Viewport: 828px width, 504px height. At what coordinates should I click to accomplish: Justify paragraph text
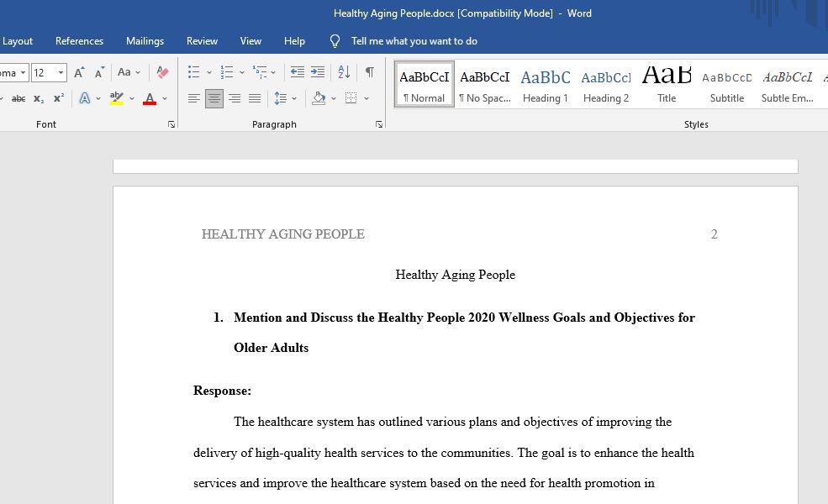tap(255, 98)
